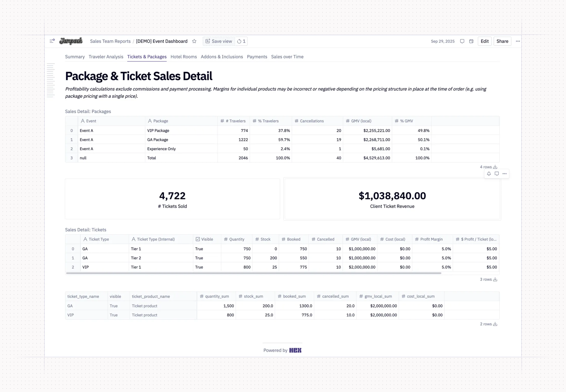The height and width of the screenshot is (392, 566).
Task: Open the overflow menu in the top-right header
Action: [518, 41]
